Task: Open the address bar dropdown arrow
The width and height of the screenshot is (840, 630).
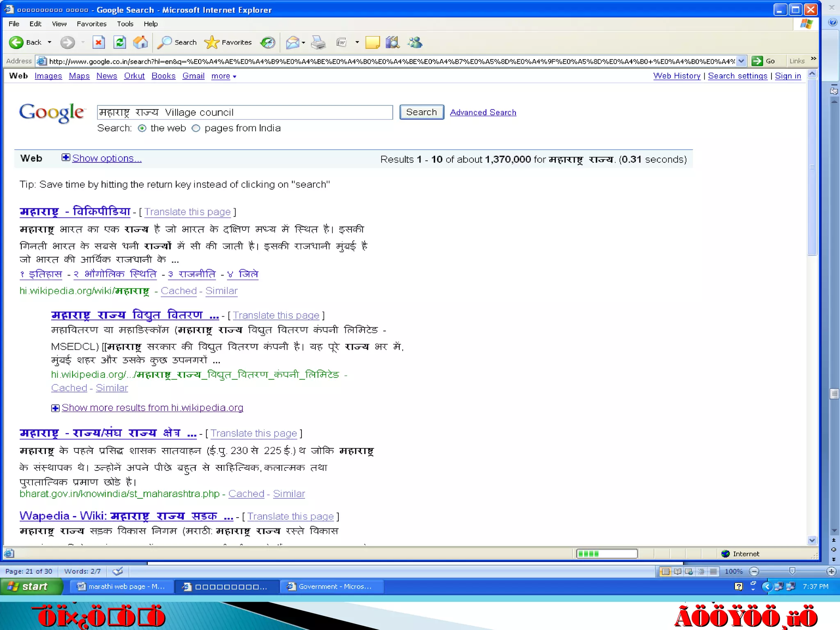Action: tap(741, 61)
